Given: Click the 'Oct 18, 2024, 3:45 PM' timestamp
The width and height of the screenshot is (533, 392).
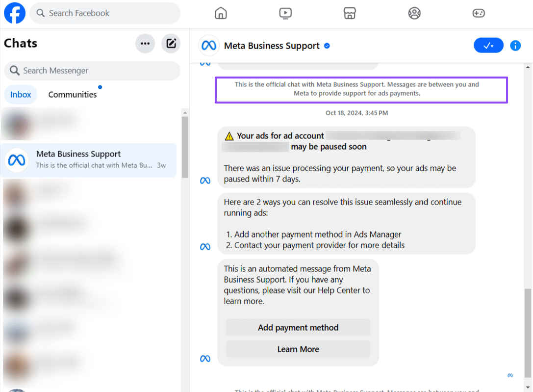Looking at the screenshot, I should [x=356, y=113].
